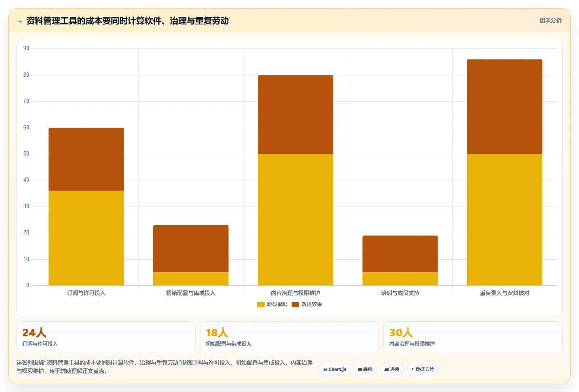Select brown bar segment for 培训与成员支持
This screenshot has width=579, height=392.
coord(400,254)
